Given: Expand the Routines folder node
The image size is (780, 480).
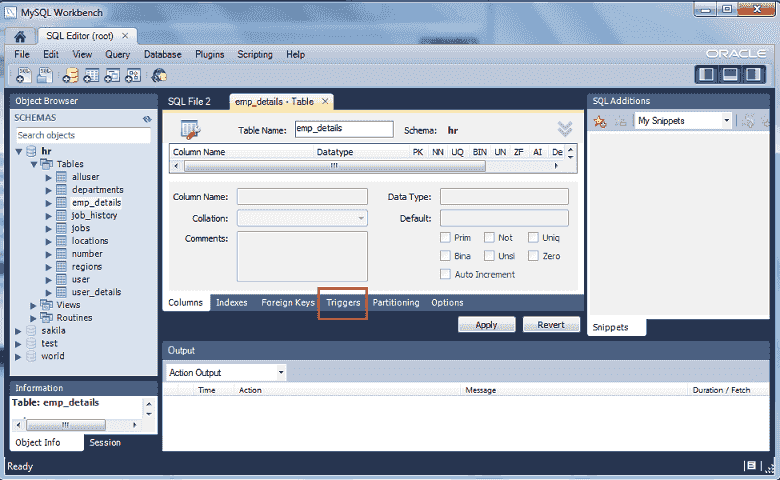Looking at the screenshot, I should coord(33,318).
